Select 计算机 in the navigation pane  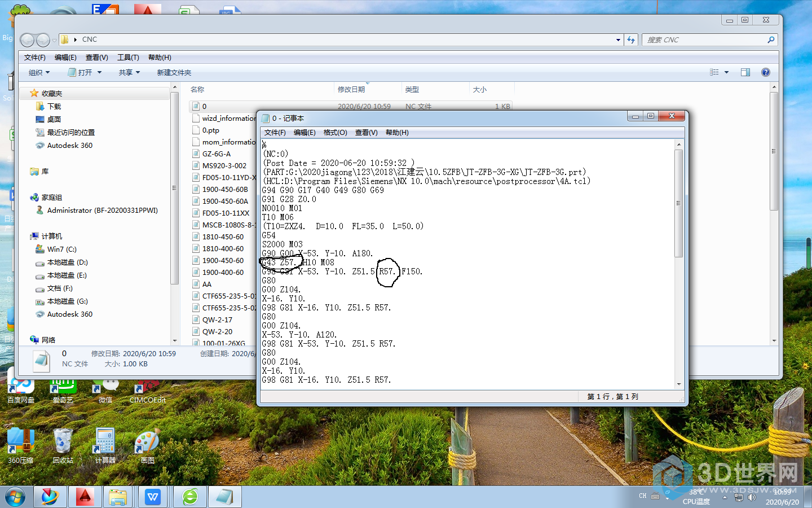tap(51, 236)
